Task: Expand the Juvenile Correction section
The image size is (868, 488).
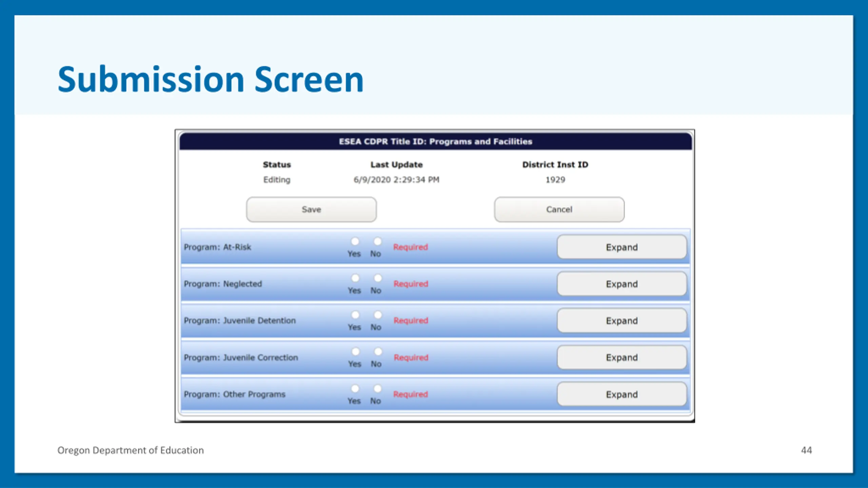Action: (622, 358)
